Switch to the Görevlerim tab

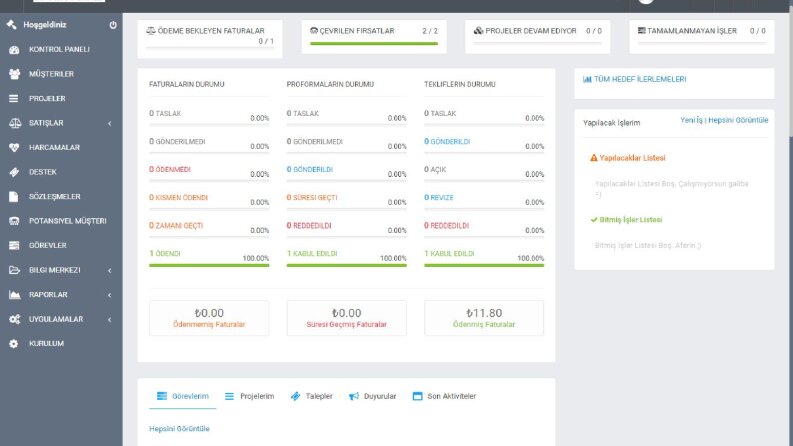[183, 396]
